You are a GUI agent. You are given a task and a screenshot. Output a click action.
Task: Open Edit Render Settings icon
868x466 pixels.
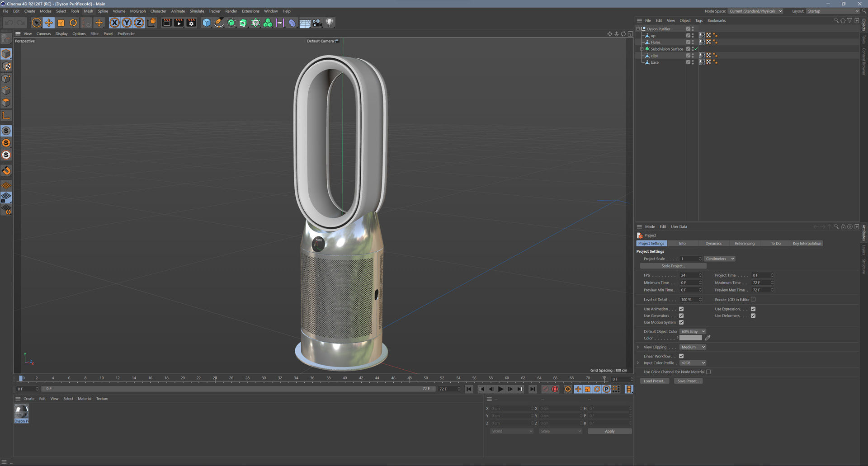click(x=192, y=23)
